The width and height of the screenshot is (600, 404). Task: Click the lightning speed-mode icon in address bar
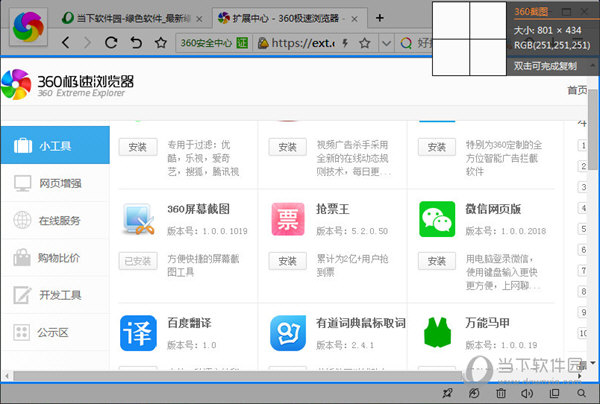[x=345, y=43]
